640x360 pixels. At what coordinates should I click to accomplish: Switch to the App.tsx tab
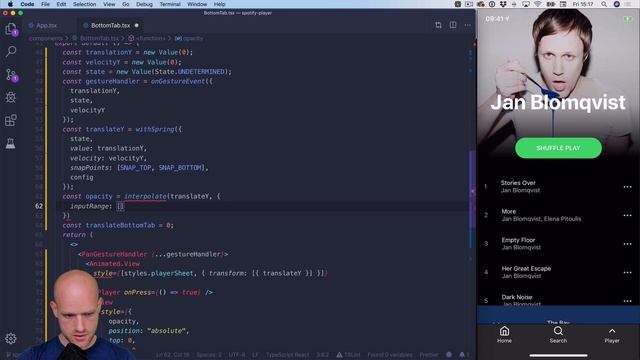click(42, 25)
